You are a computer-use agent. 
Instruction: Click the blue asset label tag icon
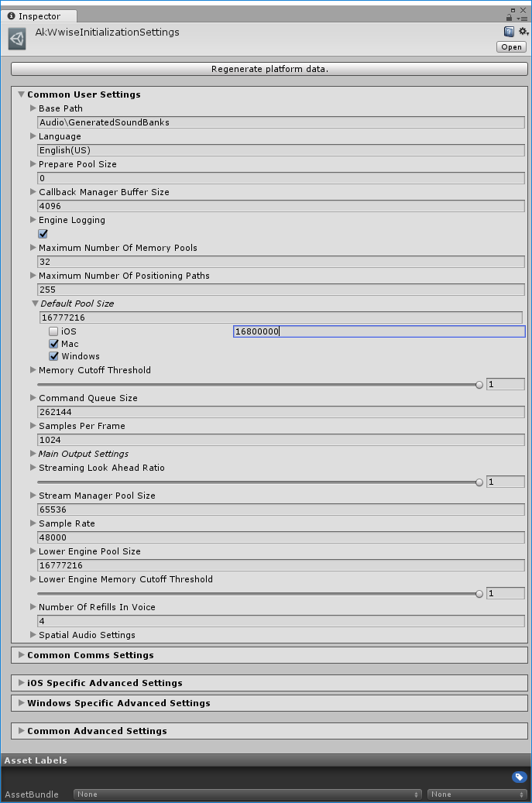(x=519, y=777)
